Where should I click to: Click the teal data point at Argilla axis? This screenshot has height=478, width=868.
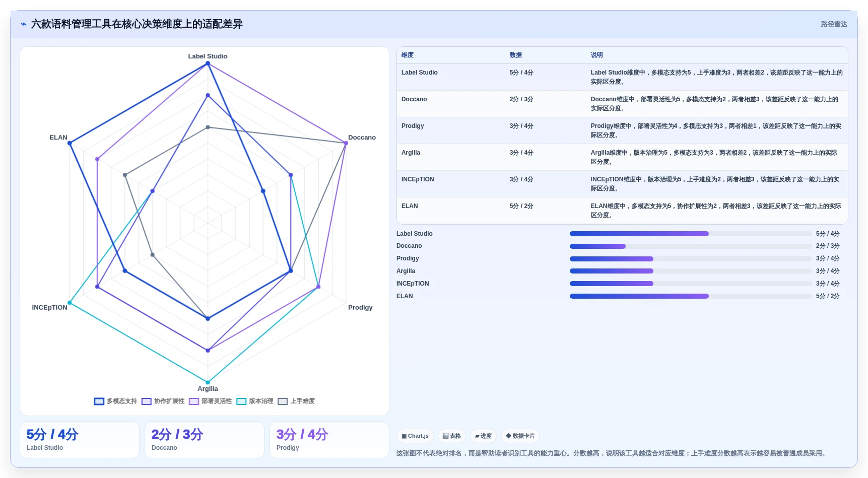click(208, 382)
